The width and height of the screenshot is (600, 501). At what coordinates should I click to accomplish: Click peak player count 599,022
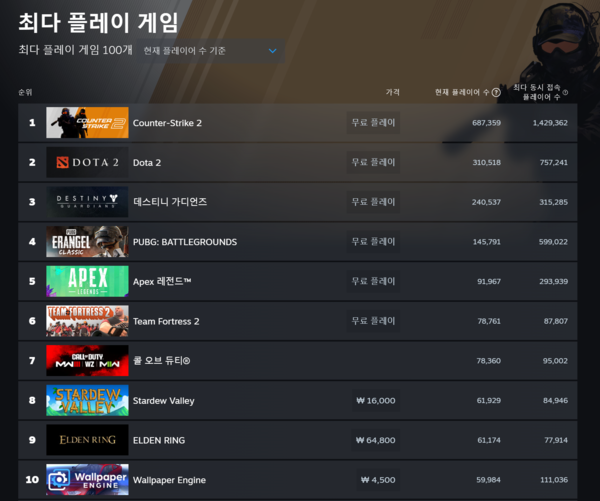553,242
